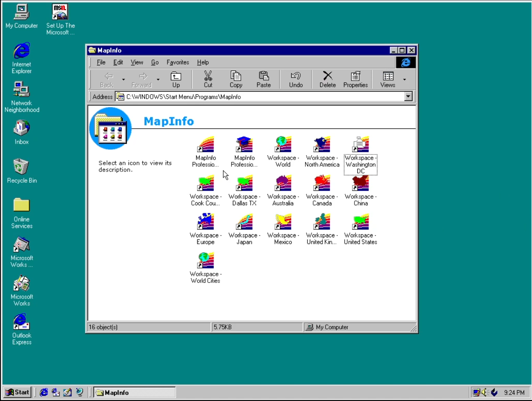Select the Online Services desktop folder
Viewport: 532px width, 401px height.
pyautogui.click(x=22, y=213)
